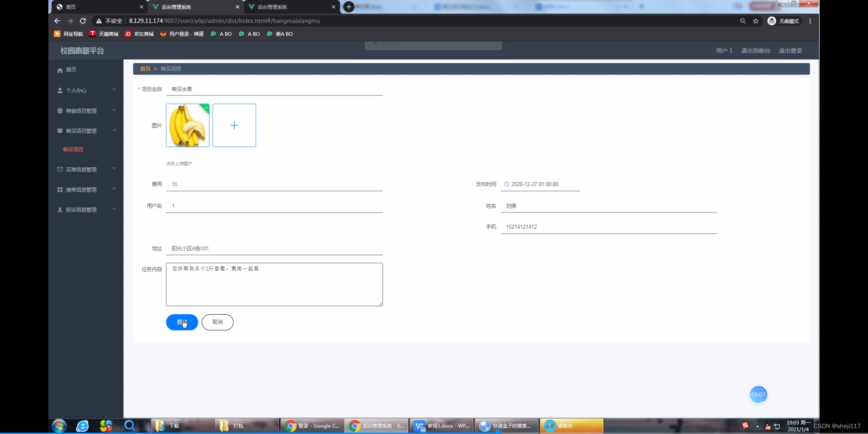
Task: Switch to the 首页 browser tab
Action: coord(99,7)
